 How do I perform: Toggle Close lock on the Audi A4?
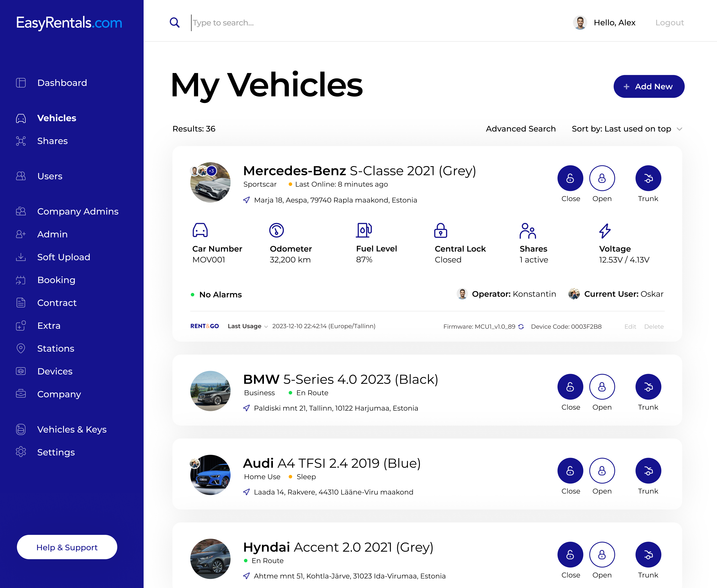tap(570, 470)
